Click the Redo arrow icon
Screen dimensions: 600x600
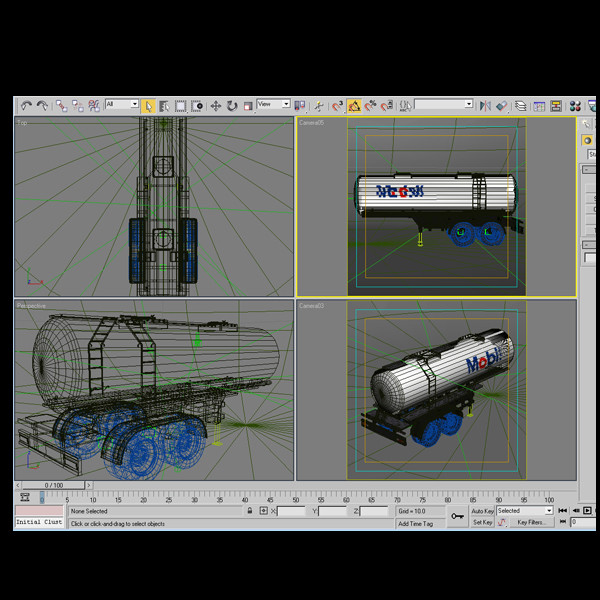42,106
